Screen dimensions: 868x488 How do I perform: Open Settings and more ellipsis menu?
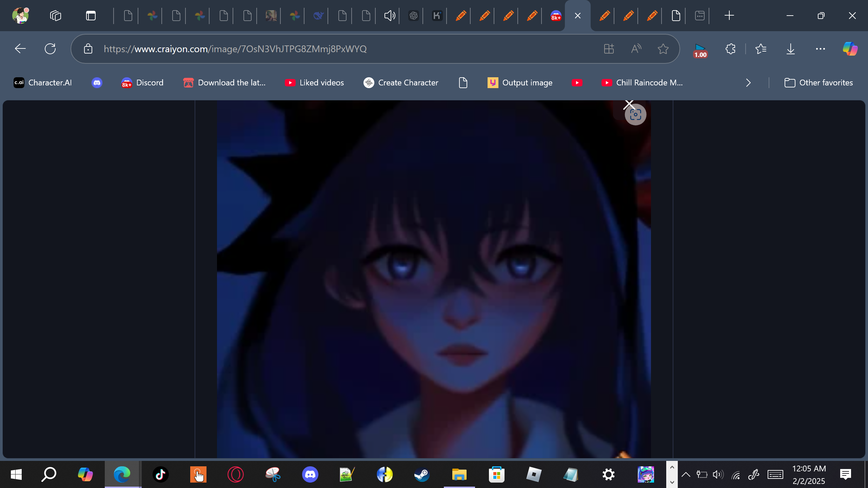(820, 49)
